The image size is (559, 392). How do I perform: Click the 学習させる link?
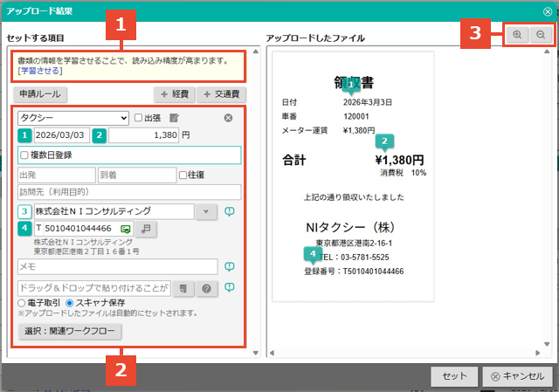click(x=36, y=71)
